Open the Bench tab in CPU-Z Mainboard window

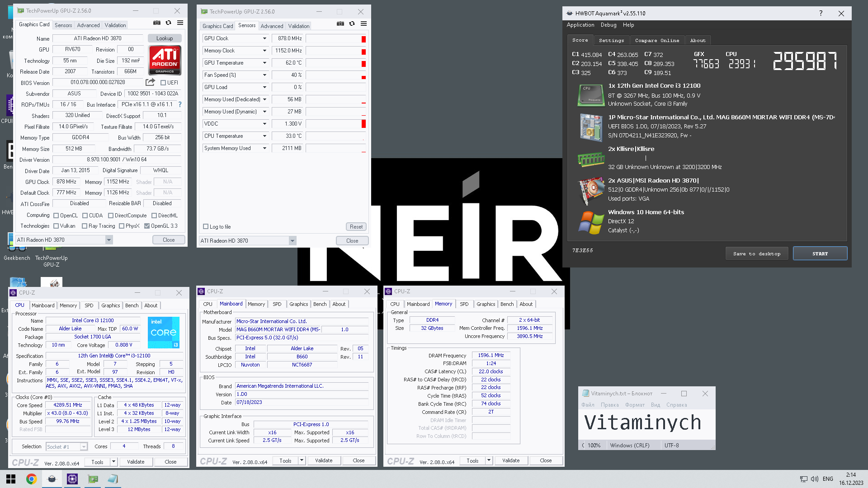click(x=320, y=304)
